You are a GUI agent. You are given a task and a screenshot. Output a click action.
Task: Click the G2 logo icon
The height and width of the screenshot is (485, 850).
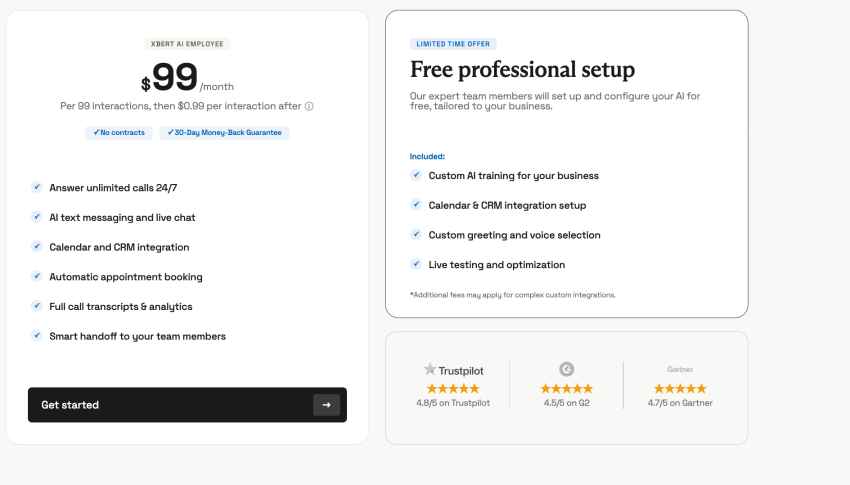pyautogui.click(x=566, y=369)
